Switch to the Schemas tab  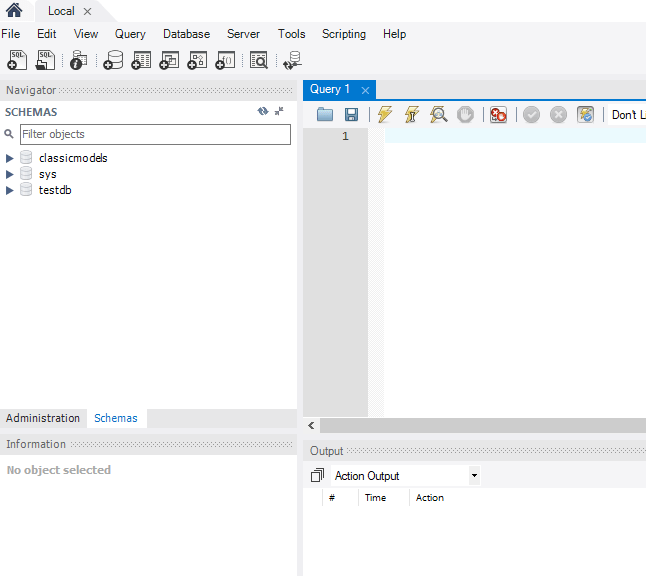116,418
